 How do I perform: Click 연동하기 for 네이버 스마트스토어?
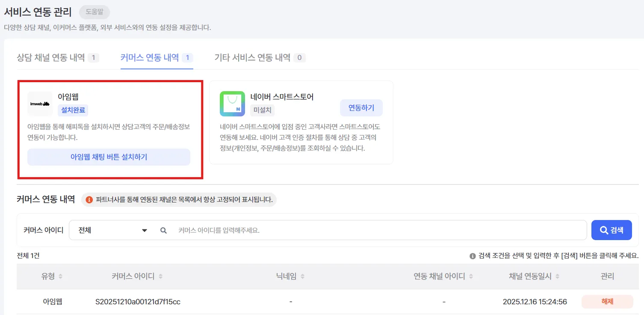(361, 108)
